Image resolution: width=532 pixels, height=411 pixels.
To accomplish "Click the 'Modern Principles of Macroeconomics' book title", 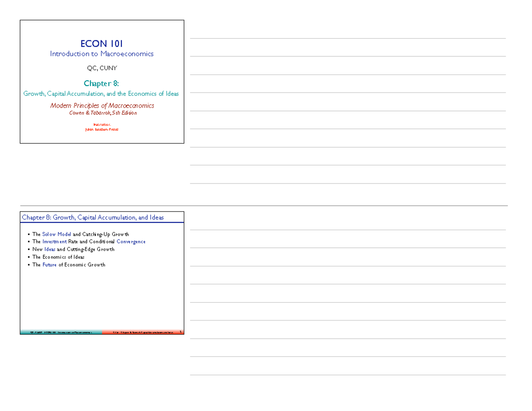I will [x=102, y=106].
